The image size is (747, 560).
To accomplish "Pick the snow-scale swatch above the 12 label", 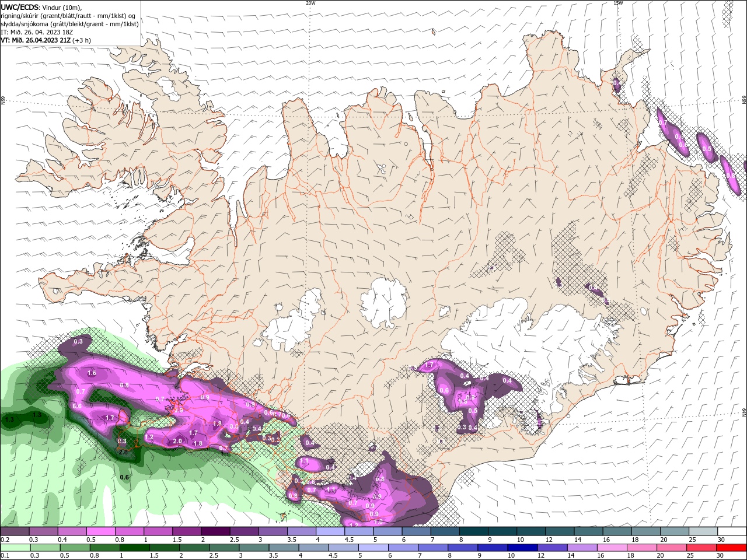I will point(560,531).
